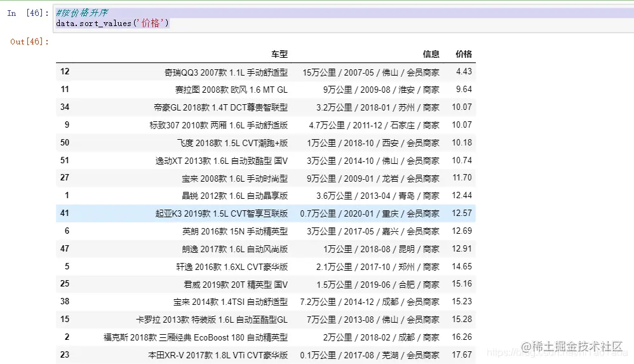This screenshot has height=364, width=634.
Task: Click price value 10.74
Action: pos(462,161)
